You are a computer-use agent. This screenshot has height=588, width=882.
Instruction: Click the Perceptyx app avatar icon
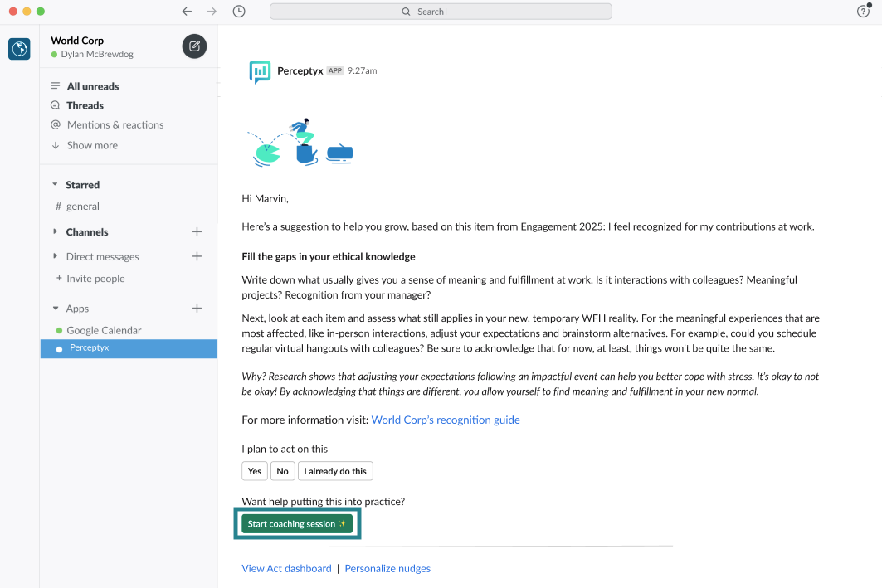260,72
